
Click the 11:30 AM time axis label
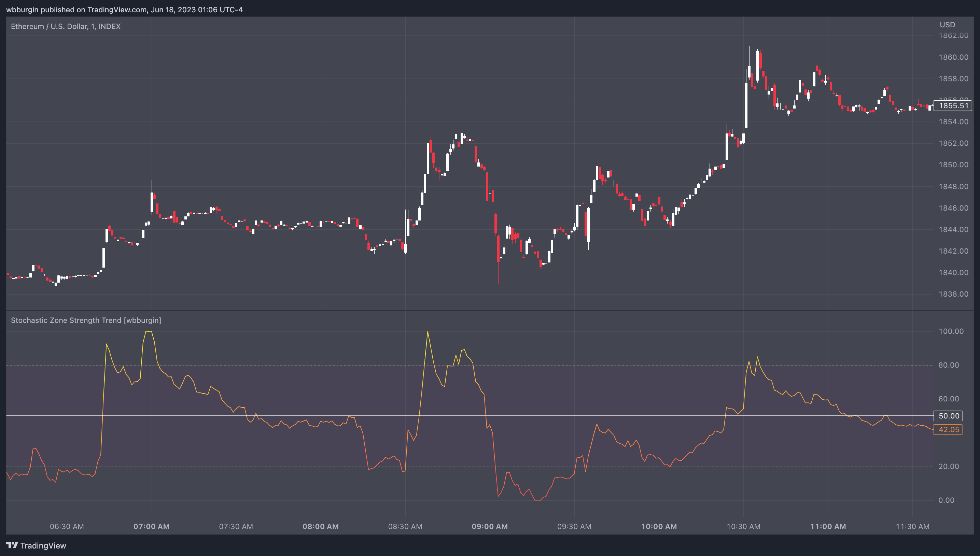(x=912, y=526)
